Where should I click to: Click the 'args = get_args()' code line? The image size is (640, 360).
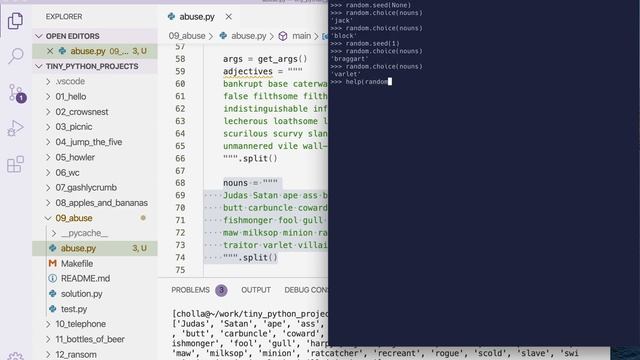(265, 59)
